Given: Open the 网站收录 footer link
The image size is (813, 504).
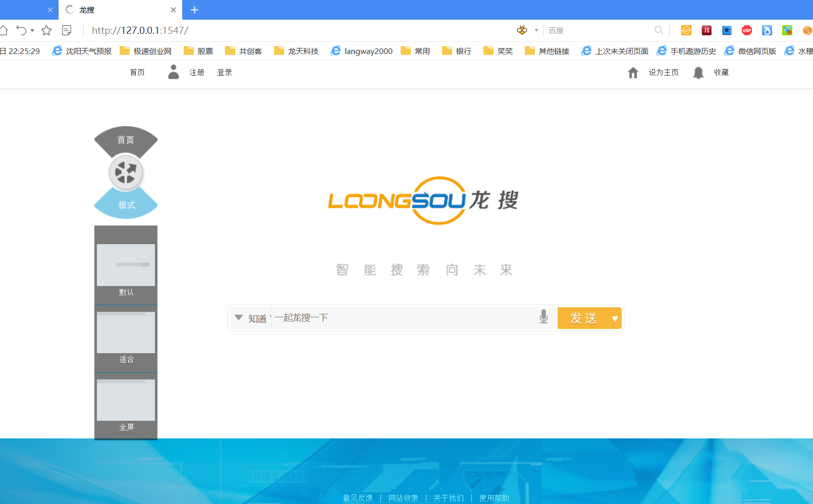Looking at the screenshot, I should (403, 498).
